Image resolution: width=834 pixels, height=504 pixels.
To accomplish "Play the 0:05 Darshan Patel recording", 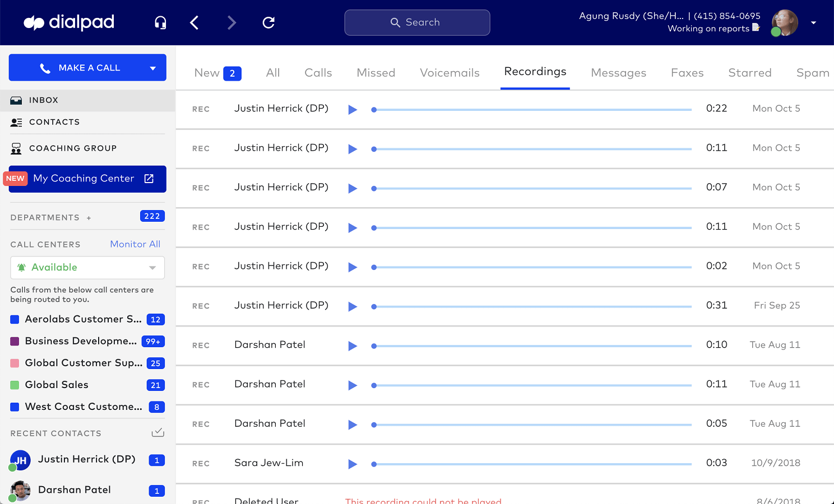I will tap(353, 424).
